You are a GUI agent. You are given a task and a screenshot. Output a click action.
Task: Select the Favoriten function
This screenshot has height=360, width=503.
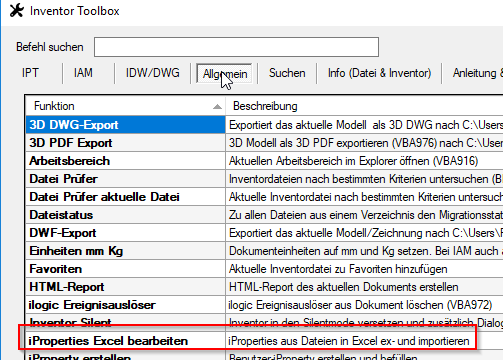125,269
